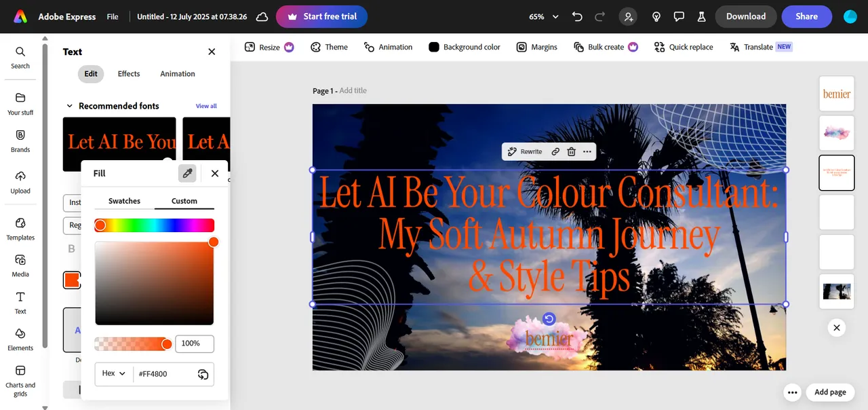This screenshot has width=868, height=410.
Task: Click the Rewrite button above text
Action: tap(525, 151)
